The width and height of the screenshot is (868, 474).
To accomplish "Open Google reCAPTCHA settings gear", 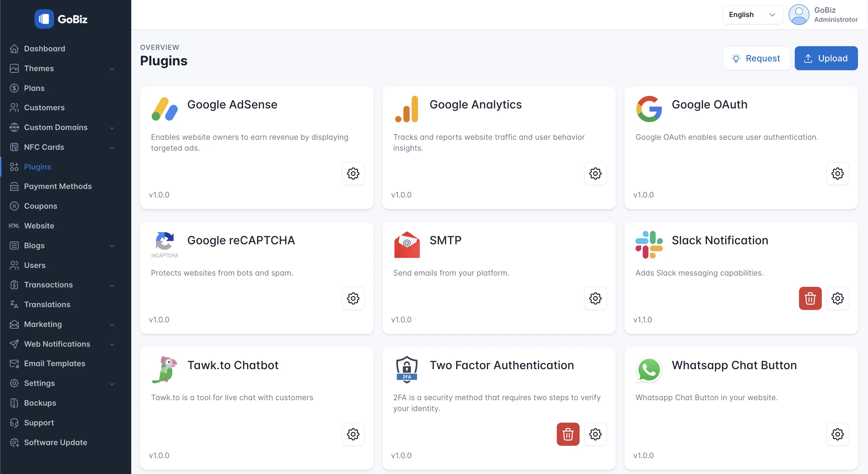I will (353, 298).
